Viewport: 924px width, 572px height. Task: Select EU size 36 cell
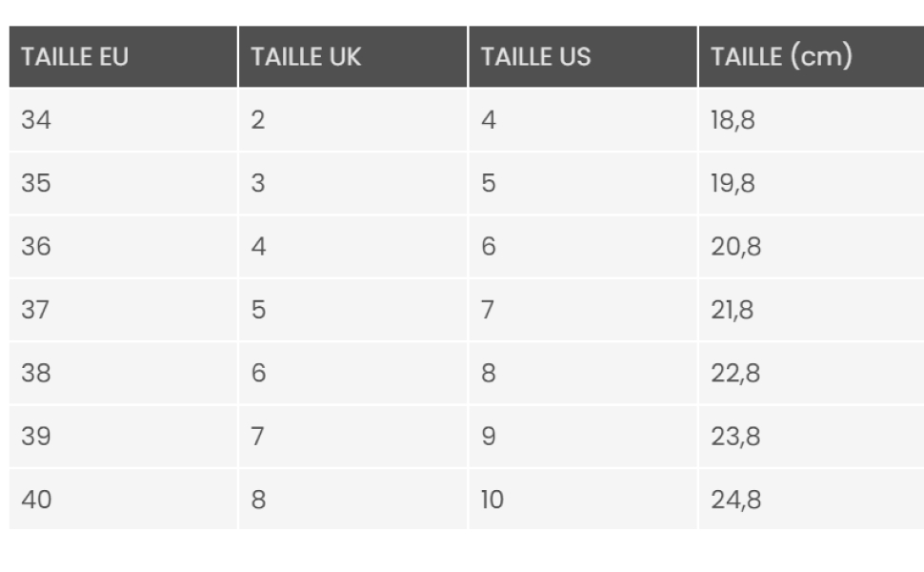point(36,247)
